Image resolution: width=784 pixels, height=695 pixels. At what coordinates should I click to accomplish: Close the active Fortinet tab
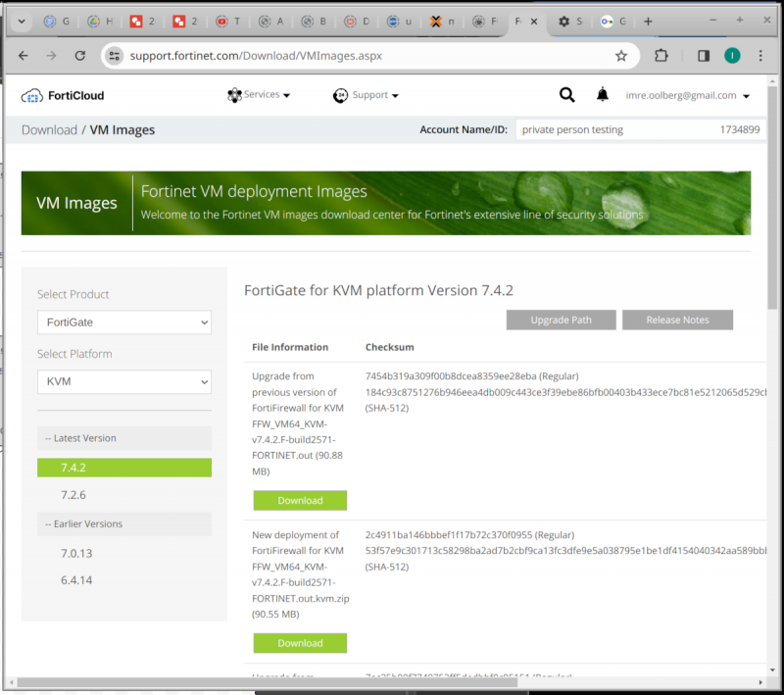(x=534, y=22)
